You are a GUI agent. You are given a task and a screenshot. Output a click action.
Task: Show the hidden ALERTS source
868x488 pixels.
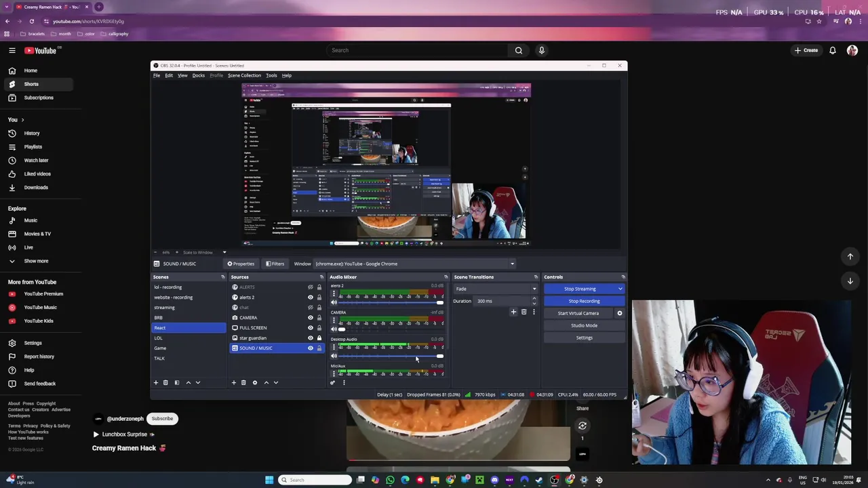(311, 287)
